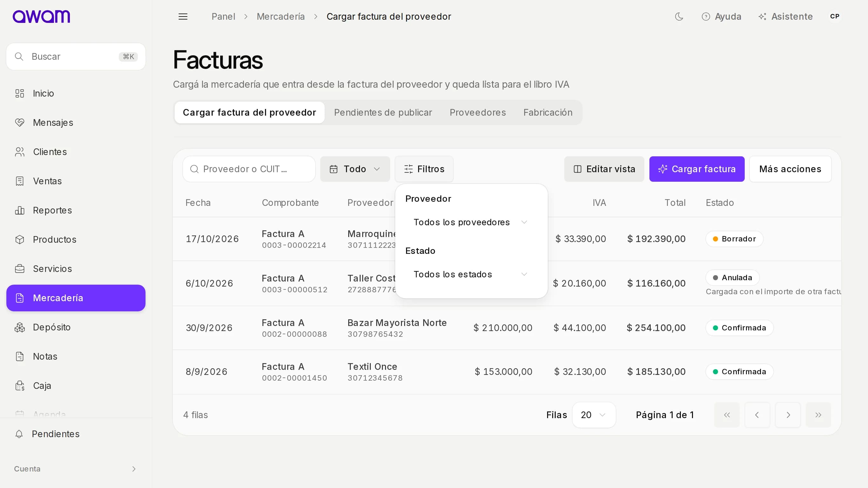Open Todos los estados dropdown
Screen dimensions: 868x488
[471, 274]
